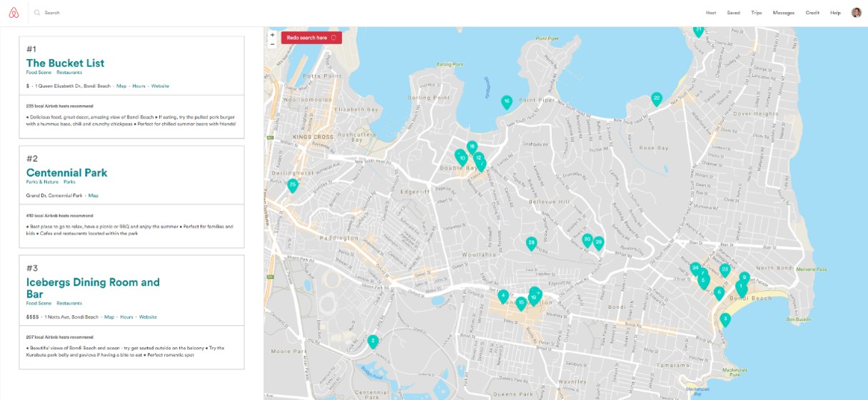Select map pin number 28
868x400 pixels.
click(531, 244)
